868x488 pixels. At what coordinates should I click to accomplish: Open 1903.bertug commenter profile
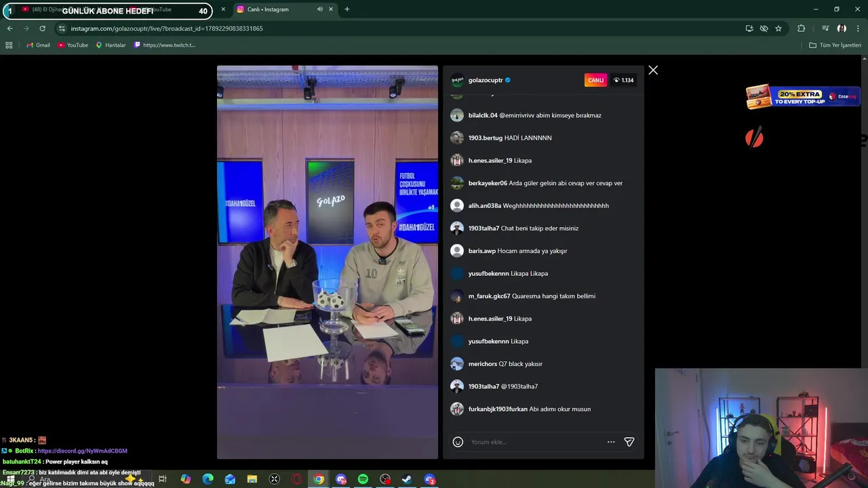(x=486, y=138)
